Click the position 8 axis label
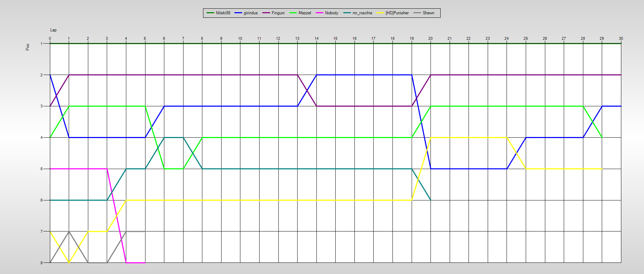644x274 pixels. (42, 262)
